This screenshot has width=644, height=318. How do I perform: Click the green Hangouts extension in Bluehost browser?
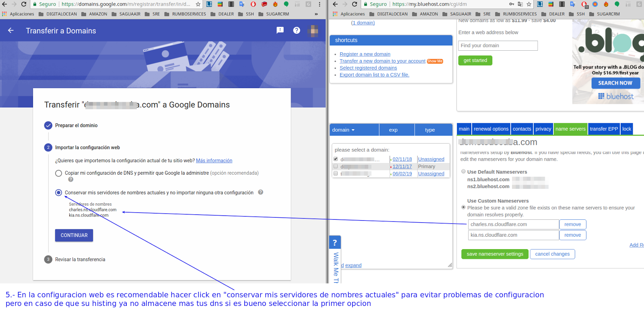617,4
